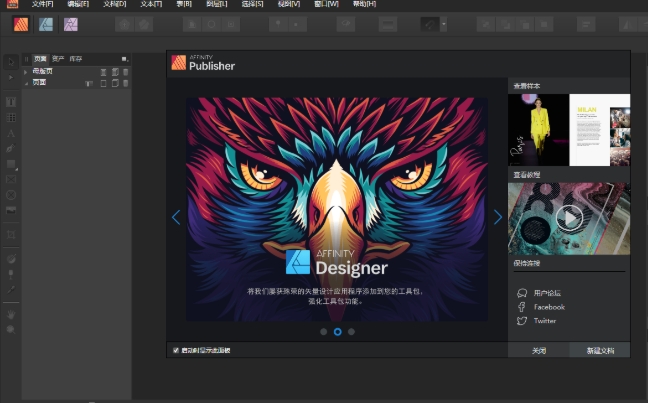
Task: Open the Document [D] menu
Action: [x=114, y=4]
